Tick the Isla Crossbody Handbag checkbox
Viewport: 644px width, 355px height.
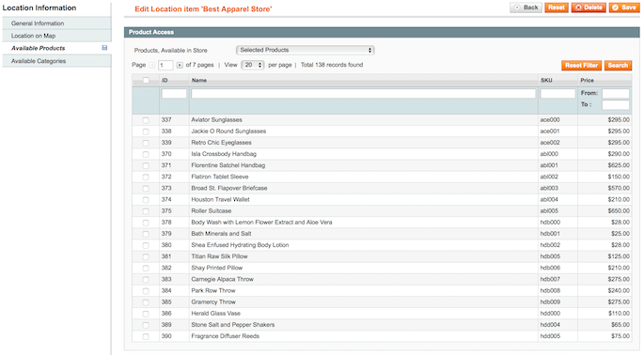point(146,154)
